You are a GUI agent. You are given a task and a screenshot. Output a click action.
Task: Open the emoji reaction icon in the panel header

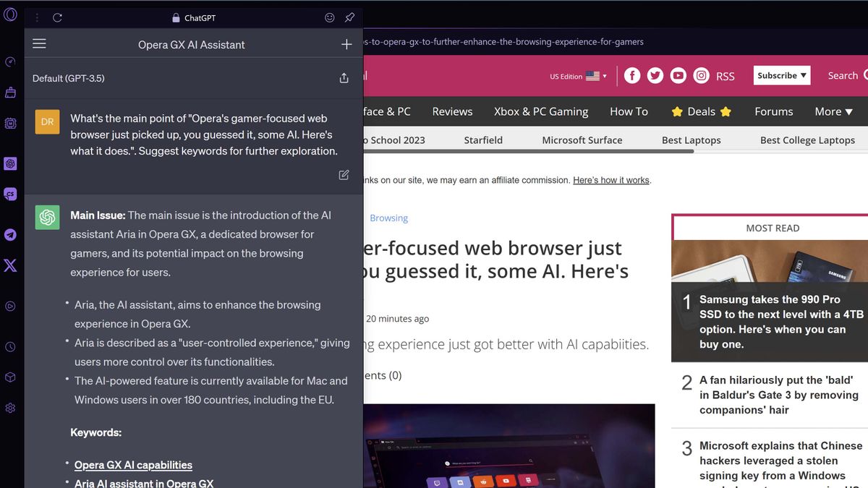click(x=330, y=17)
